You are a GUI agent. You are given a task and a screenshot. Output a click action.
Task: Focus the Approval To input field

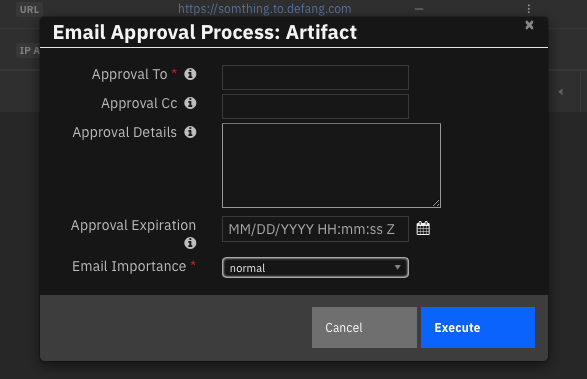[x=315, y=78]
